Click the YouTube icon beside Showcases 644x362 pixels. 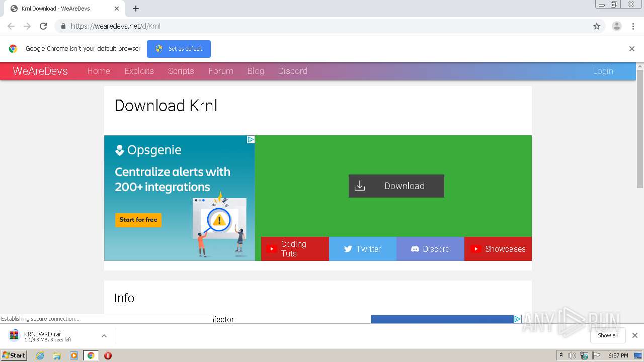[475, 249]
